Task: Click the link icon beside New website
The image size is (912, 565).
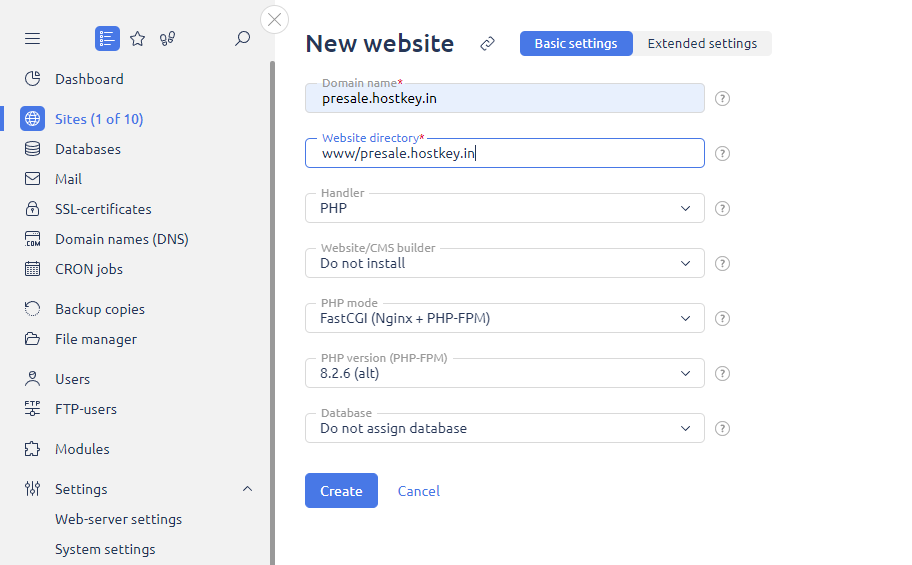Action: click(487, 43)
